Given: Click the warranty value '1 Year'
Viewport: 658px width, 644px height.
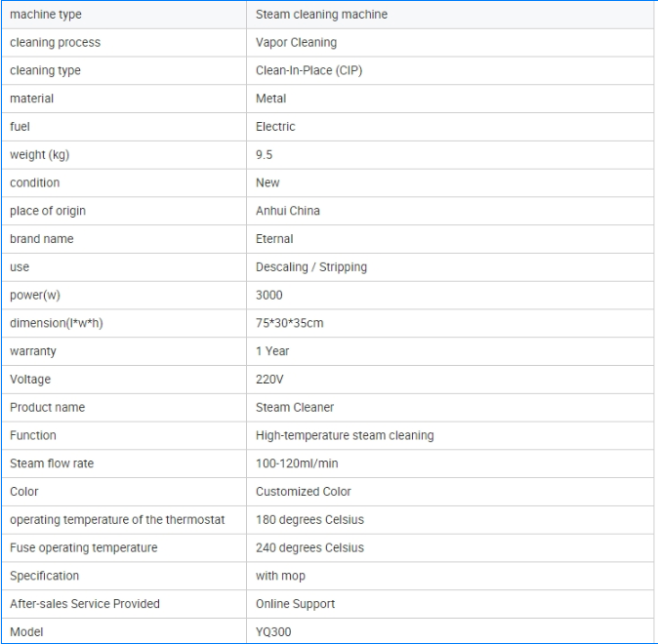Looking at the screenshot, I should (272, 351).
